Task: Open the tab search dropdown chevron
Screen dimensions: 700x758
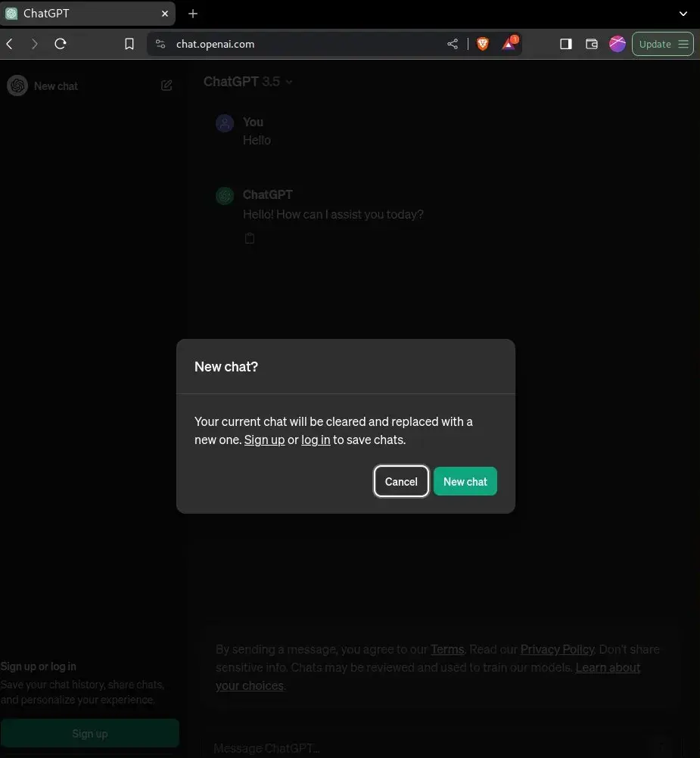Action: point(683,14)
